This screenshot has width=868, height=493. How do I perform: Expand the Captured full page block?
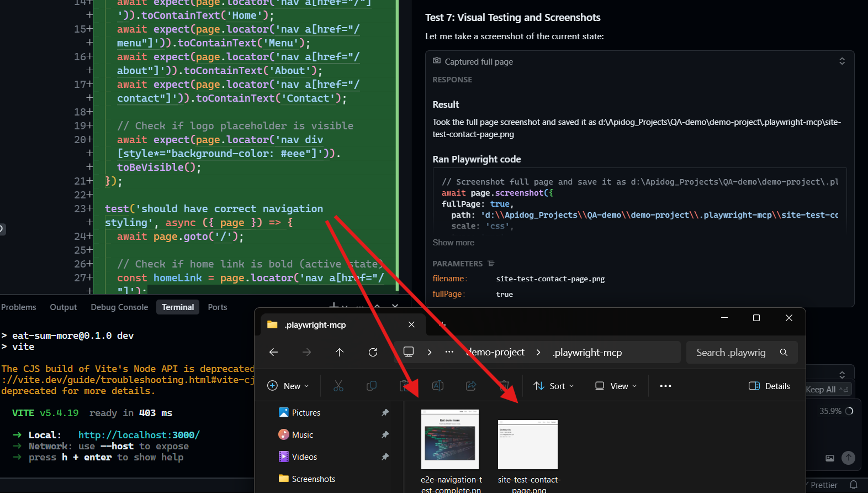[x=841, y=61]
